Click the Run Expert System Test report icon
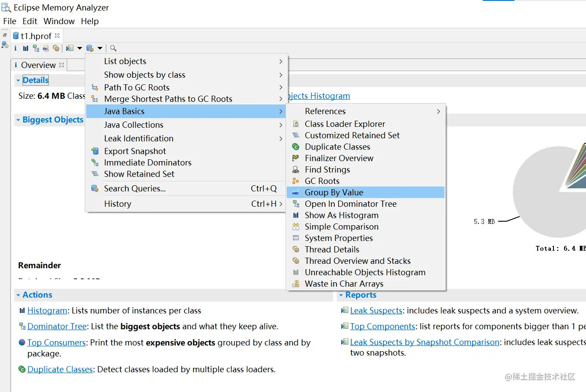The image size is (586, 392). (70, 48)
